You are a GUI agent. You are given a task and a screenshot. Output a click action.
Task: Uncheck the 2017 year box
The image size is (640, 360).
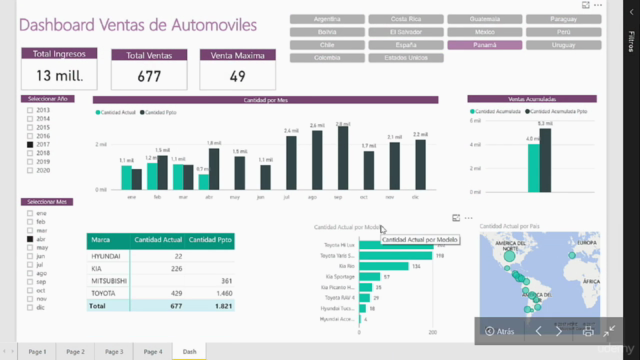click(30, 144)
